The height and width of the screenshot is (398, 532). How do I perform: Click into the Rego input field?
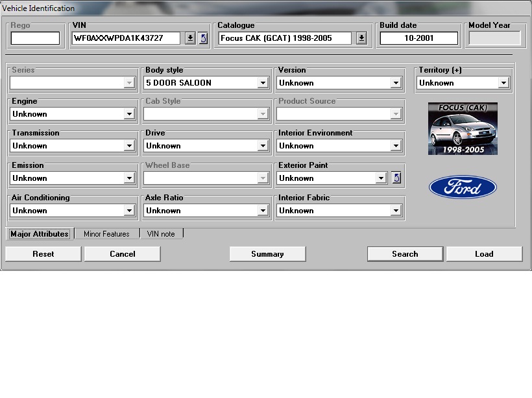(x=35, y=38)
